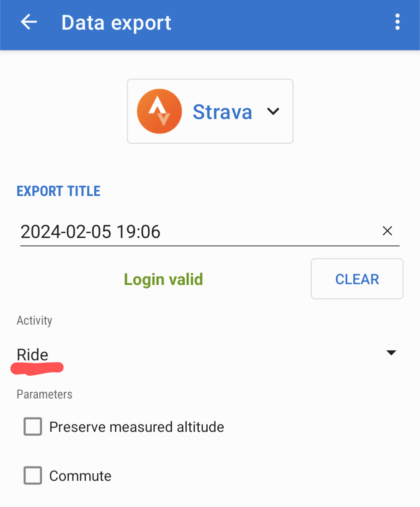Enable the Preserve measured altitude checkbox
The height and width of the screenshot is (507, 420).
tap(33, 427)
